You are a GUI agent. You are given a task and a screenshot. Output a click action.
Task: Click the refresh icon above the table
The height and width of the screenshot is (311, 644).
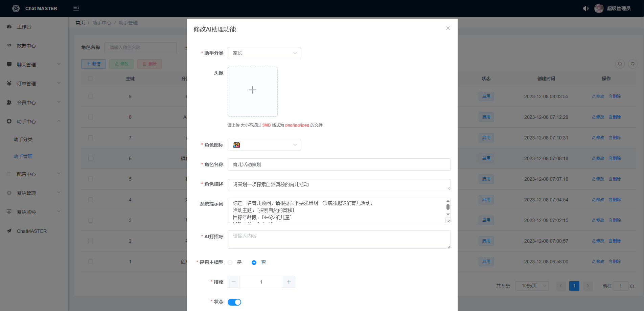[x=632, y=64]
